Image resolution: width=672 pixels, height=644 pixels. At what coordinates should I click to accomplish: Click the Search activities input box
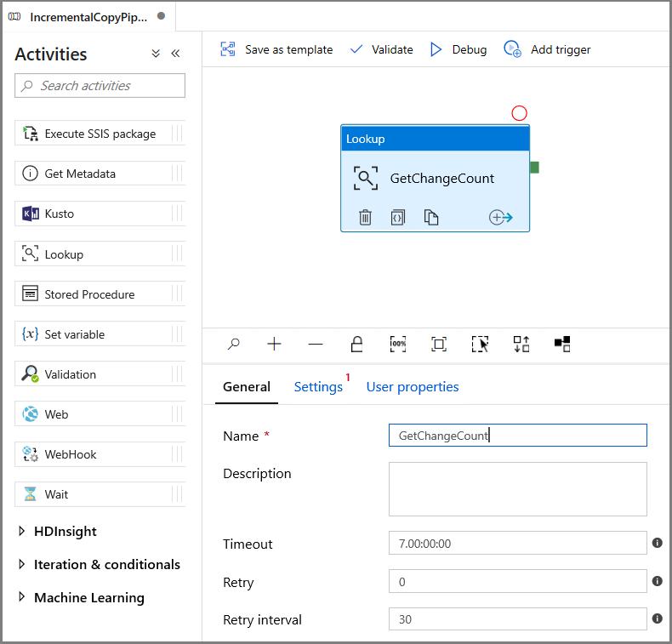100,86
